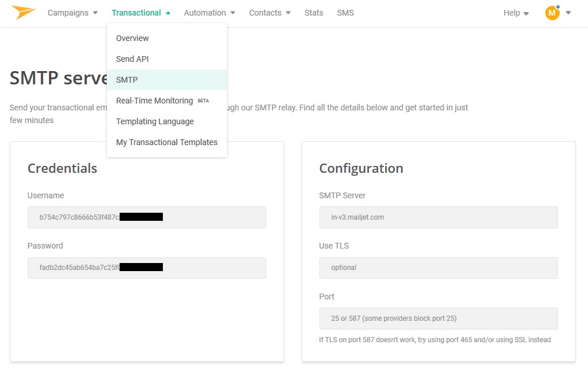Open Real-Time Monitoring beta page

pyautogui.click(x=155, y=101)
